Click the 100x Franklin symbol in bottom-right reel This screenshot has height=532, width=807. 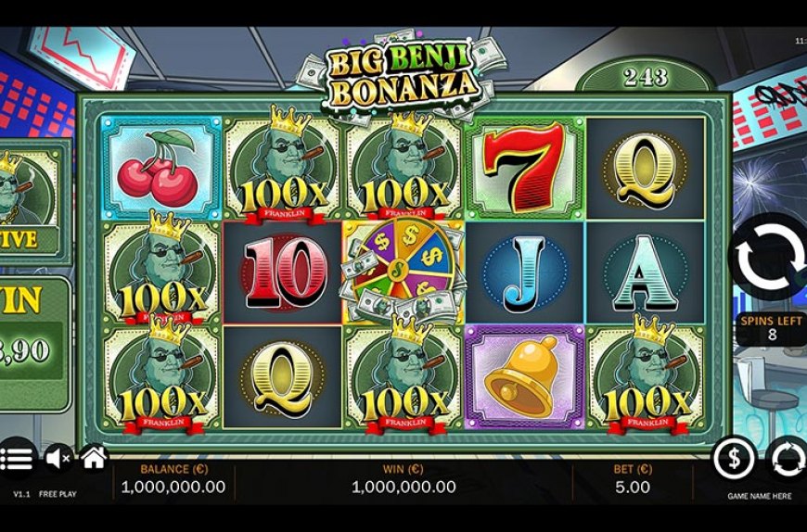coord(647,377)
